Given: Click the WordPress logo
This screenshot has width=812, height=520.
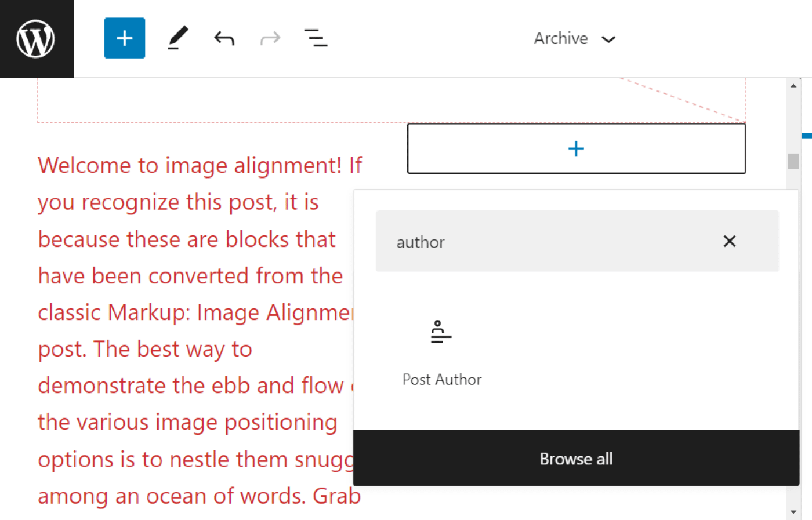Looking at the screenshot, I should pyautogui.click(x=37, y=38).
